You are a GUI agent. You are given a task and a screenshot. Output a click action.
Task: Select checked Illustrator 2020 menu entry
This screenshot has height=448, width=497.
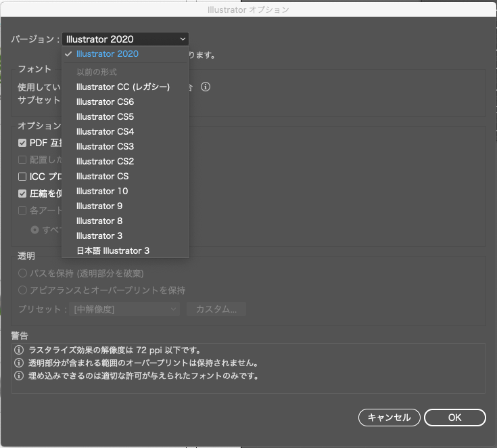pos(125,54)
